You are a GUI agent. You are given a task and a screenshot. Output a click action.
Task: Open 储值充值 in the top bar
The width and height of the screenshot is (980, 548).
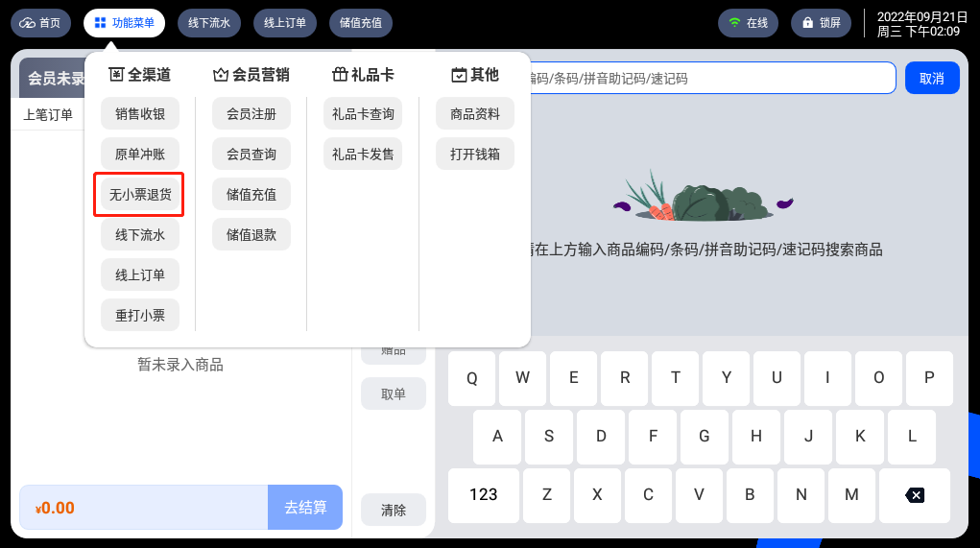point(361,23)
